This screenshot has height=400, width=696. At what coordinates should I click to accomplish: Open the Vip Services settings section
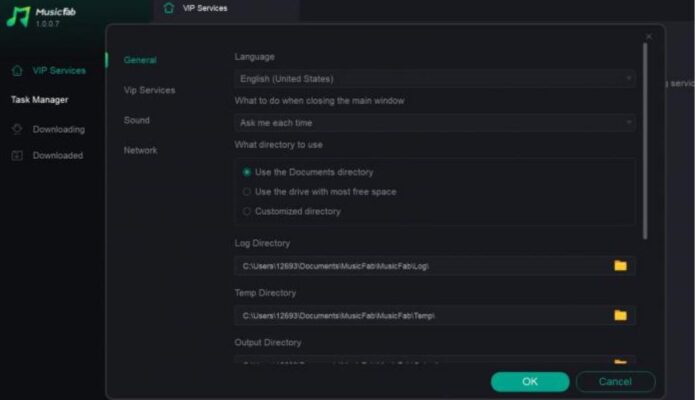pos(149,90)
